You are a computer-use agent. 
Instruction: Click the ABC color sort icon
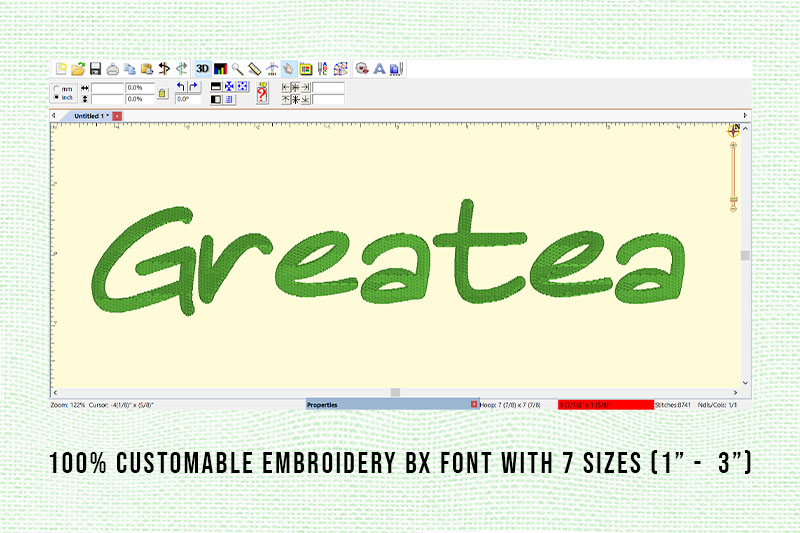322,69
